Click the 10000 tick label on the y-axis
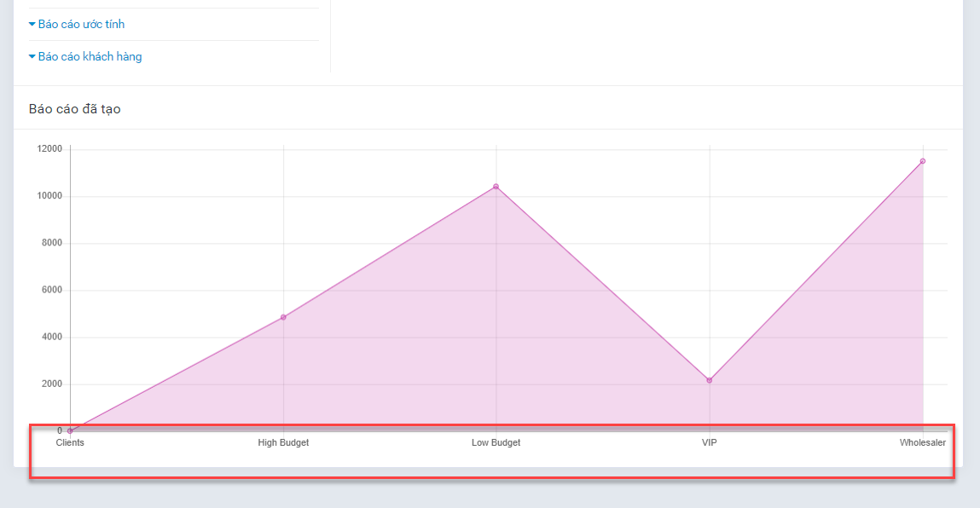This screenshot has width=980, height=508. [x=49, y=196]
